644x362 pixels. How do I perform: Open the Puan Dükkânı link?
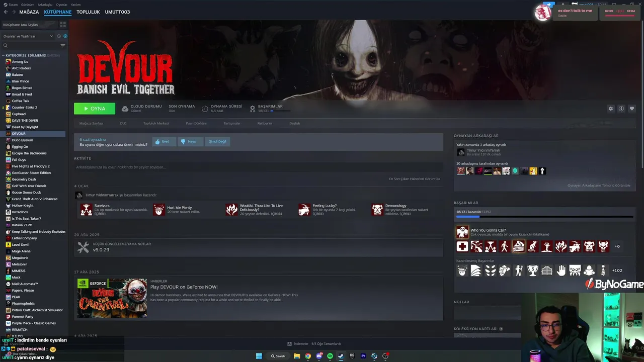coord(196,123)
